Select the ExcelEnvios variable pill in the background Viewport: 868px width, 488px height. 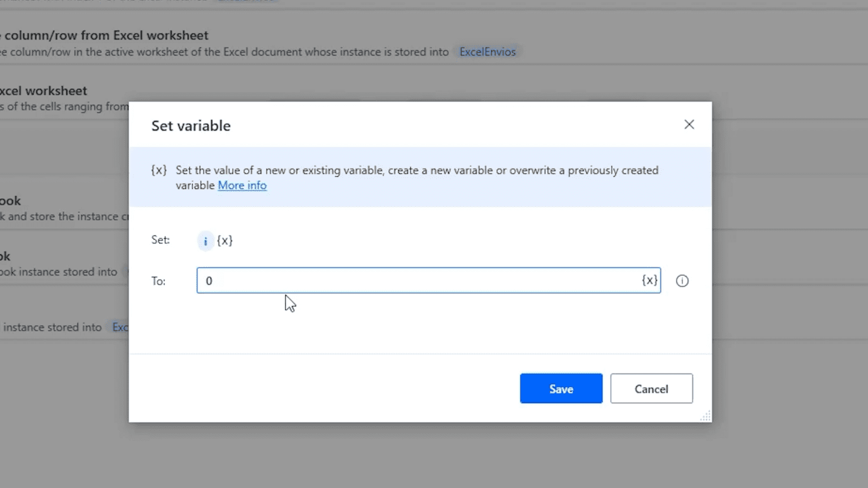point(487,51)
